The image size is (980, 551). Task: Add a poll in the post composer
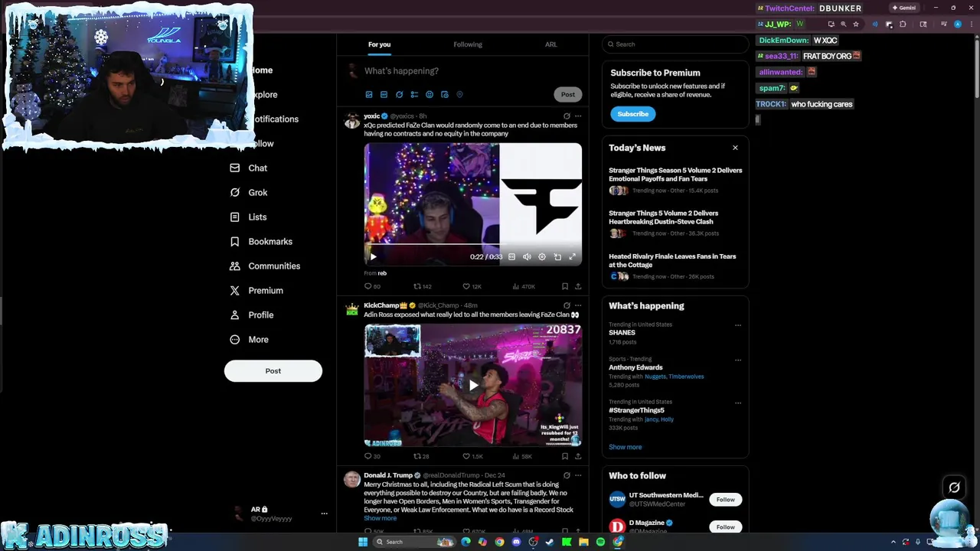[414, 94]
